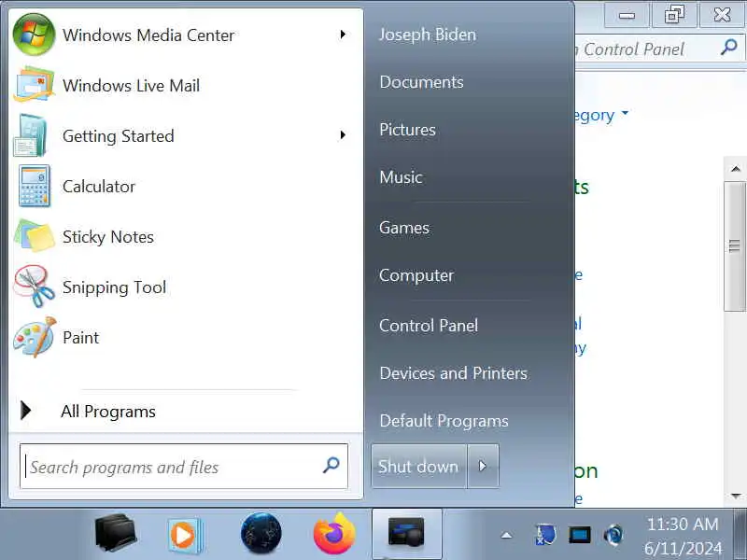Screen dimensions: 747x560
Task: Focus Search programs and files field
Action: click(184, 466)
